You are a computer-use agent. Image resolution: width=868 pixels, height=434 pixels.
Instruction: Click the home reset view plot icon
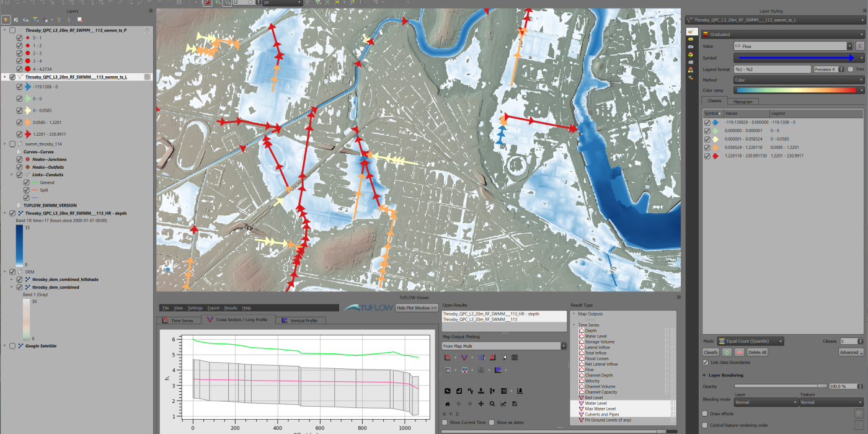[447, 404]
